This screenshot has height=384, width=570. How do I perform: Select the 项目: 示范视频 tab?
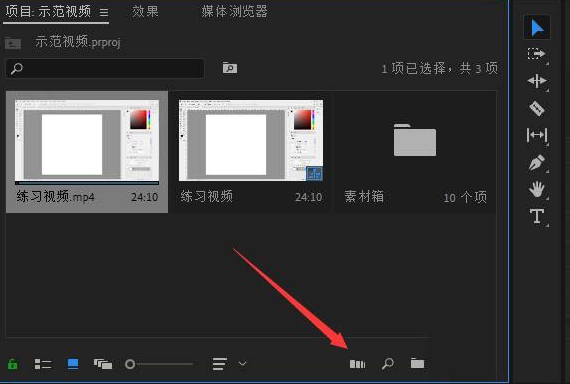(x=48, y=12)
